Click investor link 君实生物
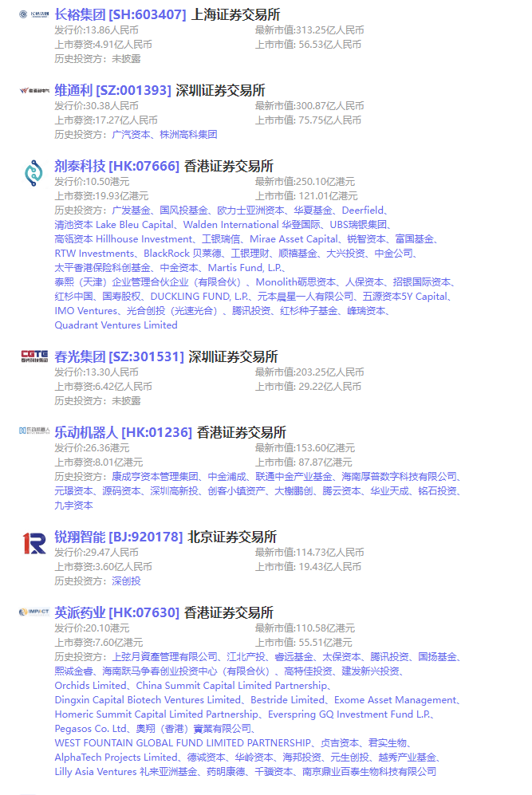Screen dimensions: 532x795 click(x=388, y=743)
